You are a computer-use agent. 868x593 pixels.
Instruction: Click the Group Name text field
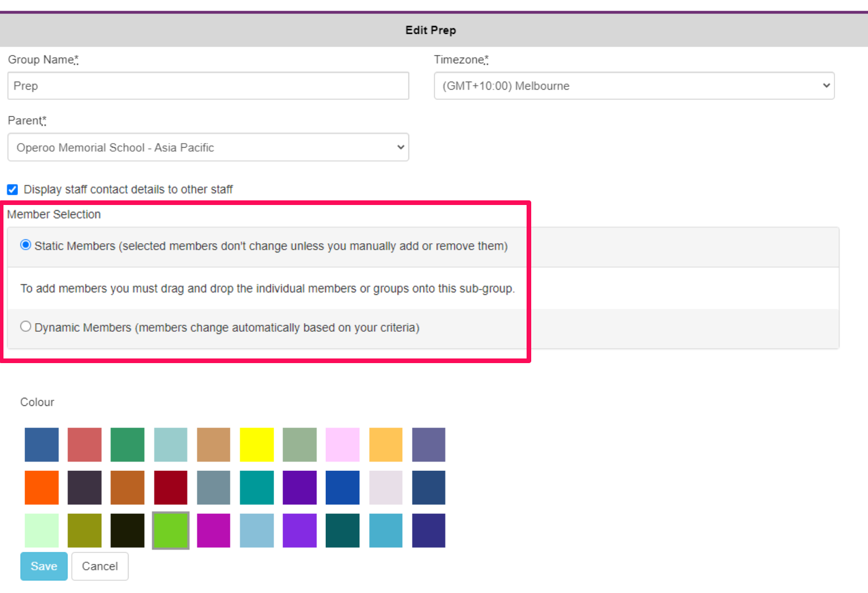tap(208, 86)
